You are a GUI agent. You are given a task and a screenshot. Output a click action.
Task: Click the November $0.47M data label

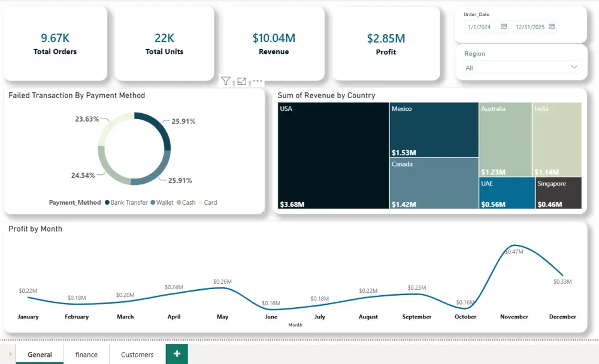click(514, 251)
